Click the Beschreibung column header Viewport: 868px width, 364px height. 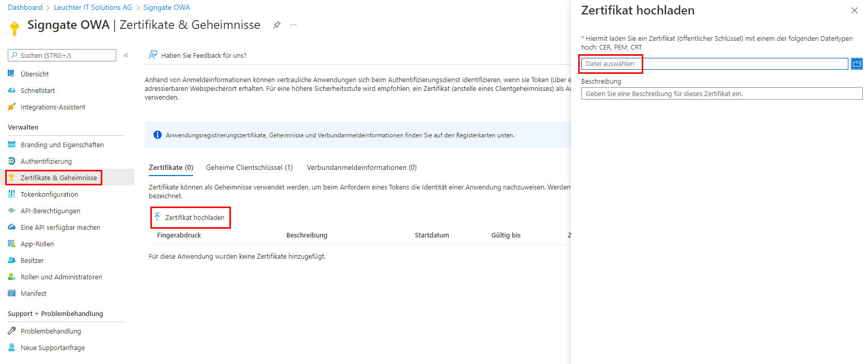click(307, 235)
